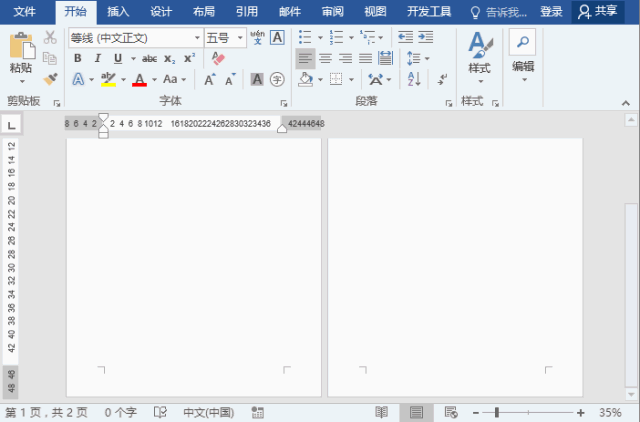
Task: Apply superscript x² formatting
Action: [x=189, y=58]
